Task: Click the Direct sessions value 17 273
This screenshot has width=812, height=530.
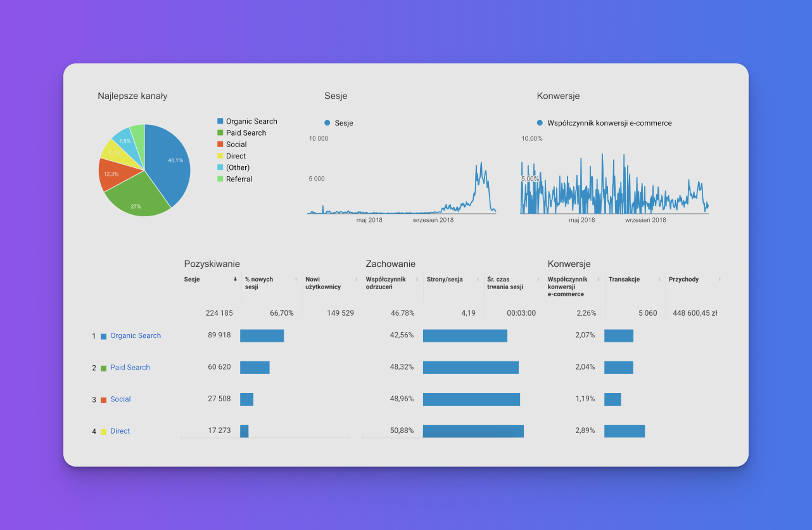Action: [x=219, y=431]
